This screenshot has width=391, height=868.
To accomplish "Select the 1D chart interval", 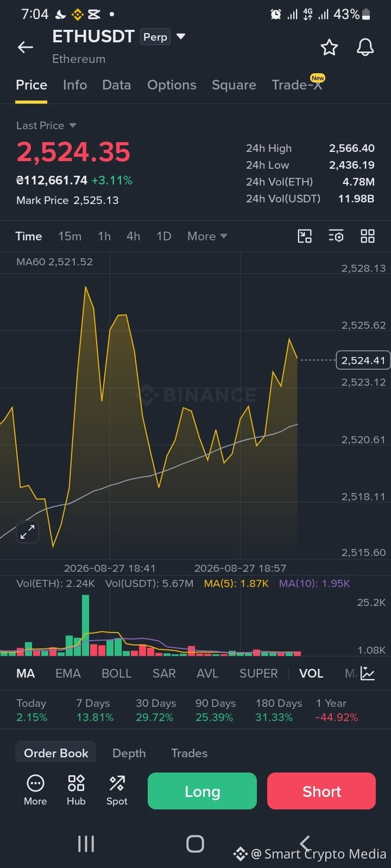I will pos(164,236).
